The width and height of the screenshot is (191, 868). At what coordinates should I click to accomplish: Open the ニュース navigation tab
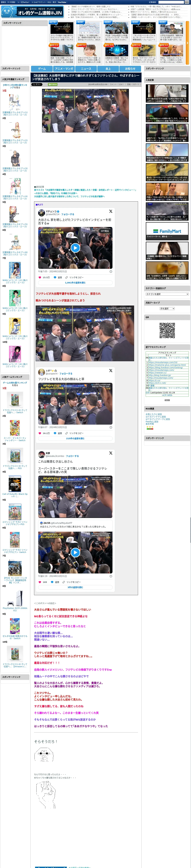coord(86,68)
